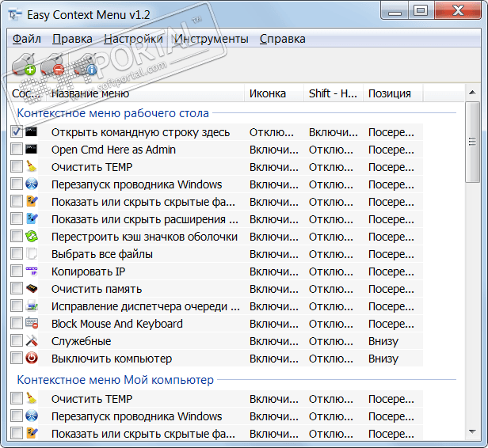Tick the Выбрать все файлы checkbox
Viewport: 488px width, 448px height.
[x=17, y=254]
